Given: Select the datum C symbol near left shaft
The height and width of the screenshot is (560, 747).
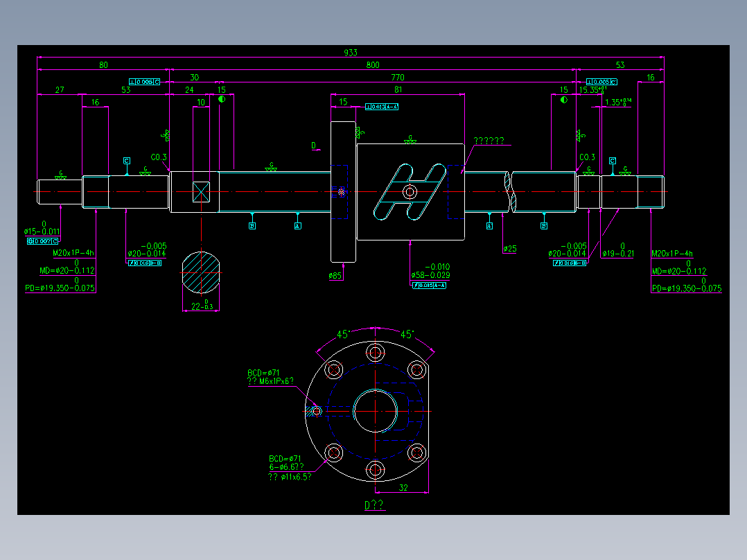Looking at the screenshot, I should pos(125,161).
